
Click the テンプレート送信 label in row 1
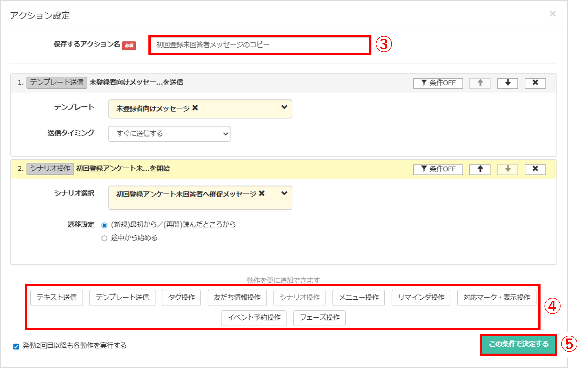[57, 83]
